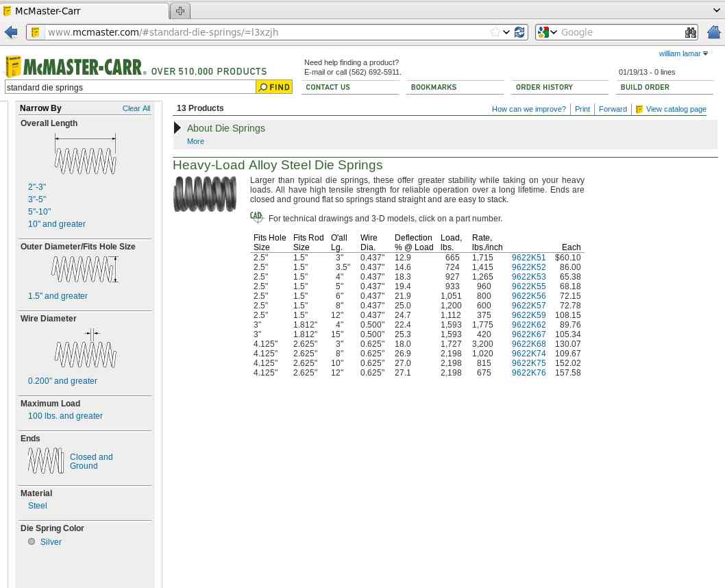
Task: Open part number 9622K67
Action: pos(528,334)
